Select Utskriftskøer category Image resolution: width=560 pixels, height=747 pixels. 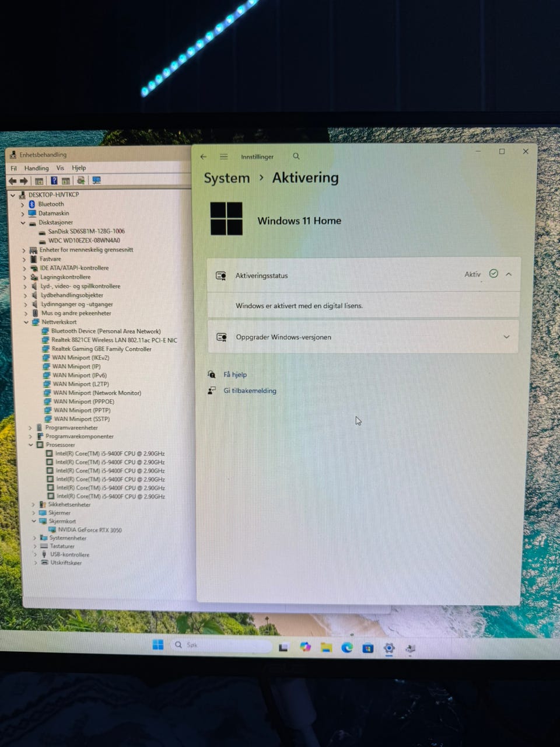pos(66,563)
